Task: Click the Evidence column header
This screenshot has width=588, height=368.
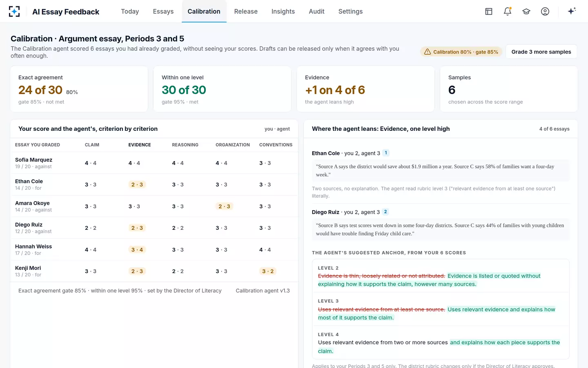Action: pyautogui.click(x=140, y=145)
